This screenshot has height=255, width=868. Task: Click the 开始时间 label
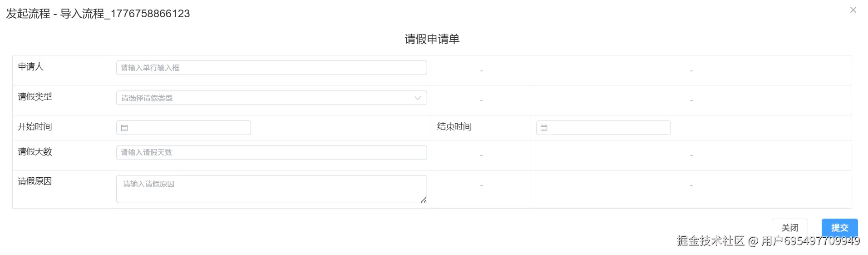click(35, 127)
